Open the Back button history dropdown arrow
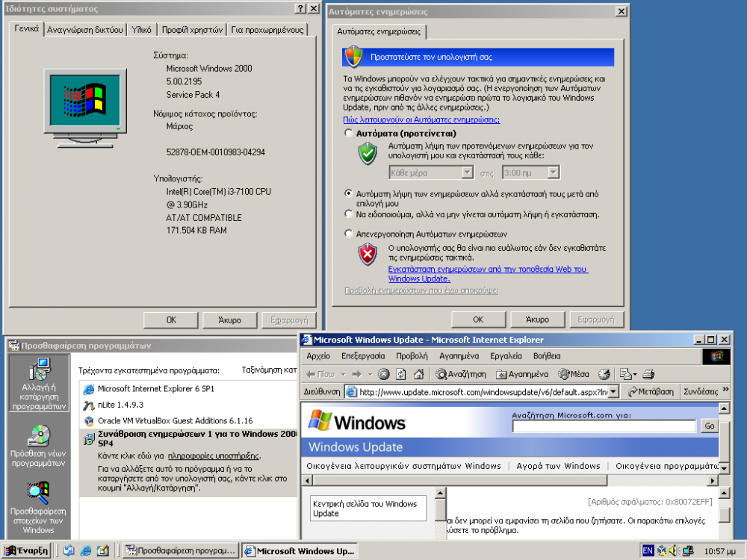Image resolution: width=747 pixels, height=560 pixels. (x=343, y=374)
